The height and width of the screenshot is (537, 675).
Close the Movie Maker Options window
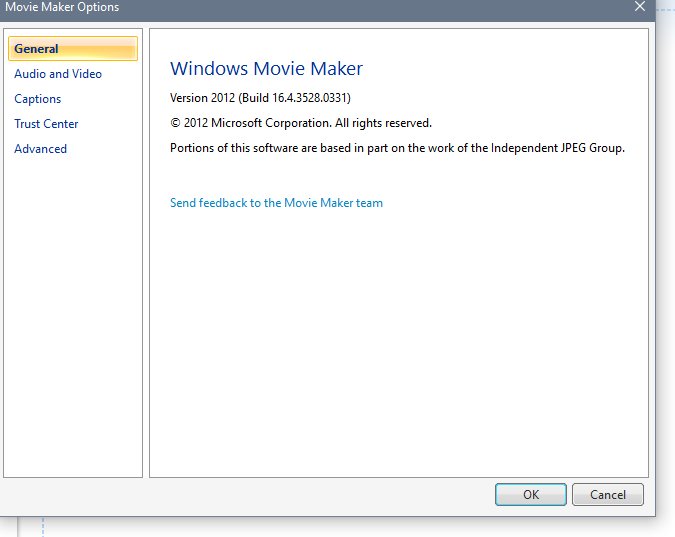pos(640,6)
